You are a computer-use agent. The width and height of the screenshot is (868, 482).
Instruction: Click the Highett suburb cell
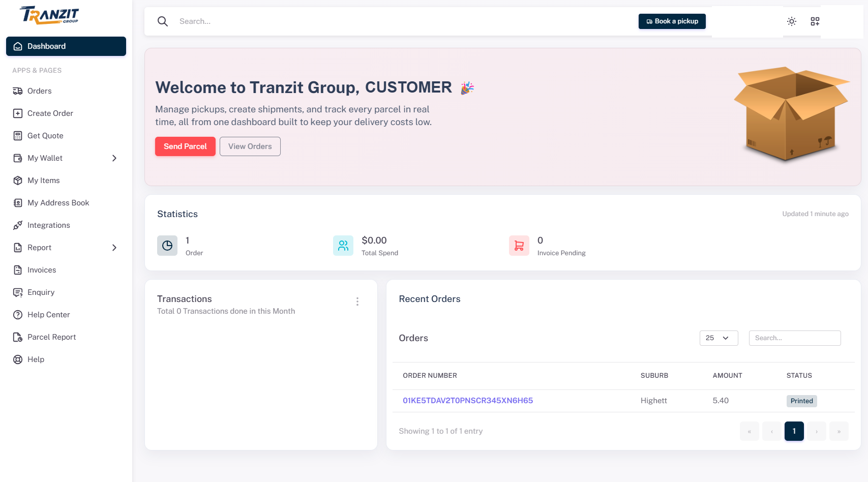654,401
